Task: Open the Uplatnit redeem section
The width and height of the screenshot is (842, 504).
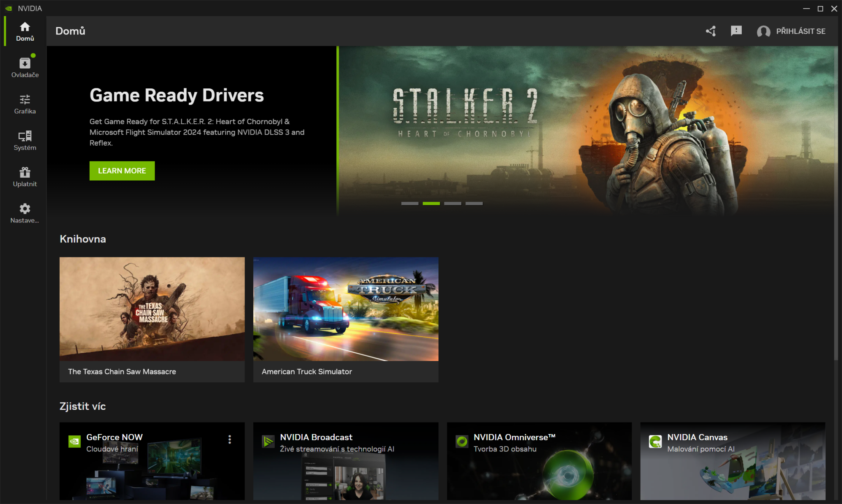Action: pos(25,177)
